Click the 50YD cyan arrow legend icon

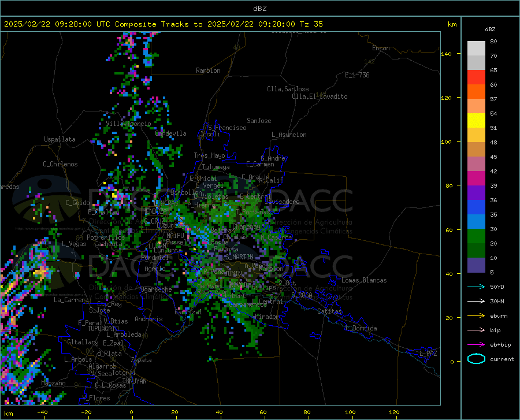coord(476,287)
